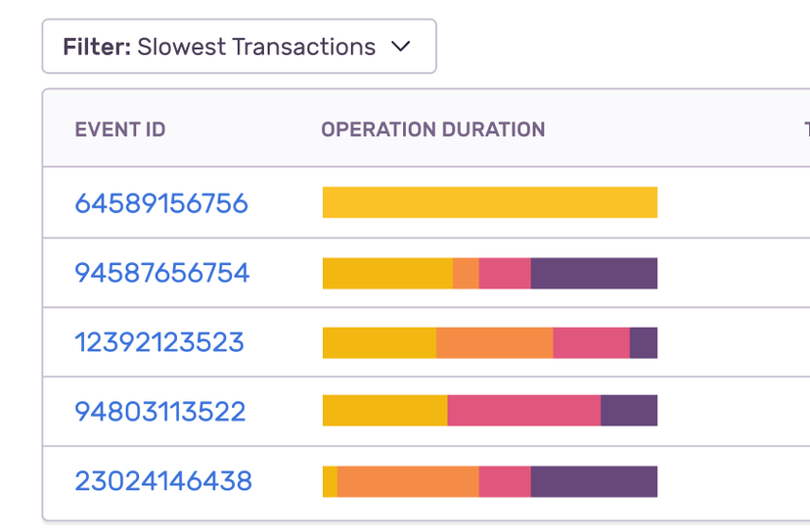Image resolution: width=810 pixels, height=532 pixels.
Task: Click orange segment in event 12392123523 bar
Action: click(494, 342)
